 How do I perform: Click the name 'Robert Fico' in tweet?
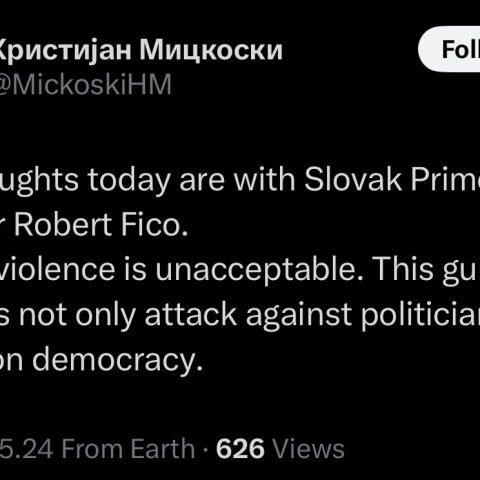pyautogui.click(x=101, y=225)
